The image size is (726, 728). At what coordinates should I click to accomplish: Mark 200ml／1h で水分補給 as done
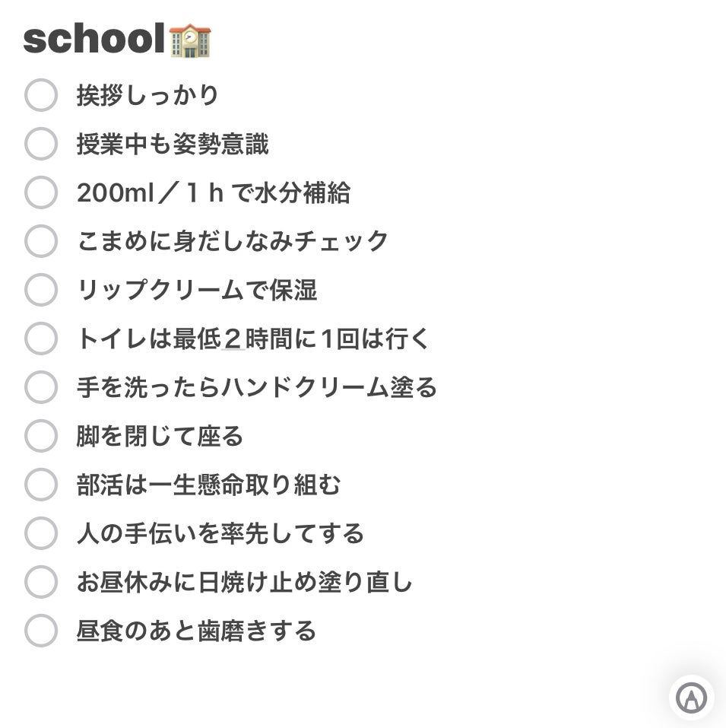pyautogui.click(x=41, y=193)
